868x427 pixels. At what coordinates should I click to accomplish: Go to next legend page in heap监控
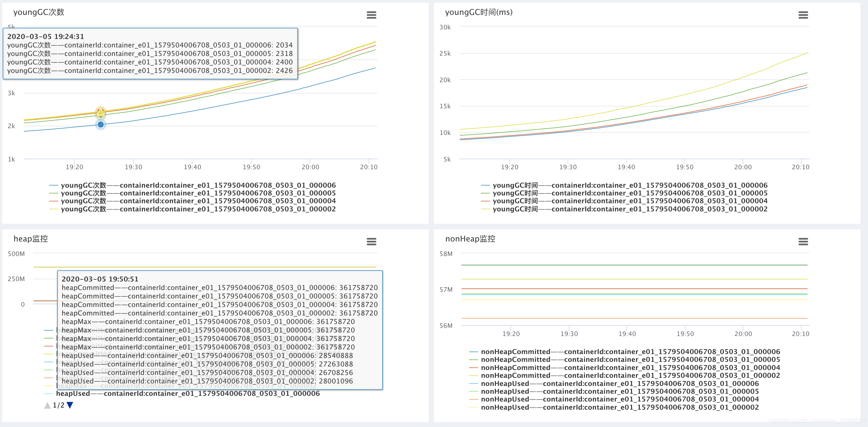(70, 405)
